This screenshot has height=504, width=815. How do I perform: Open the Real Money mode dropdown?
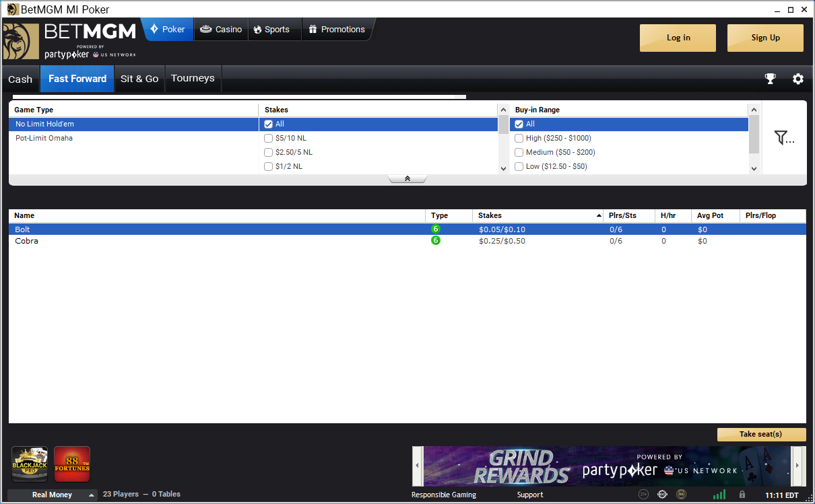coord(53,495)
